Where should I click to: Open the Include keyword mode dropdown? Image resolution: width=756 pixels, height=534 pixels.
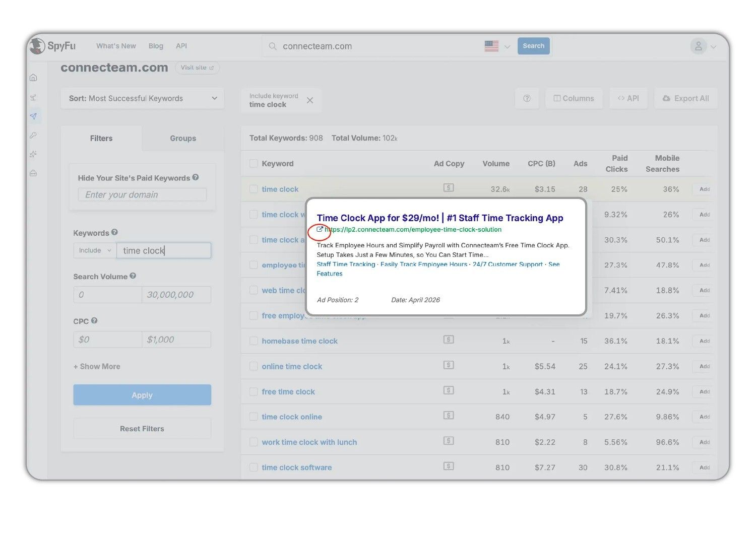pyautogui.click(x=95, y=250)
